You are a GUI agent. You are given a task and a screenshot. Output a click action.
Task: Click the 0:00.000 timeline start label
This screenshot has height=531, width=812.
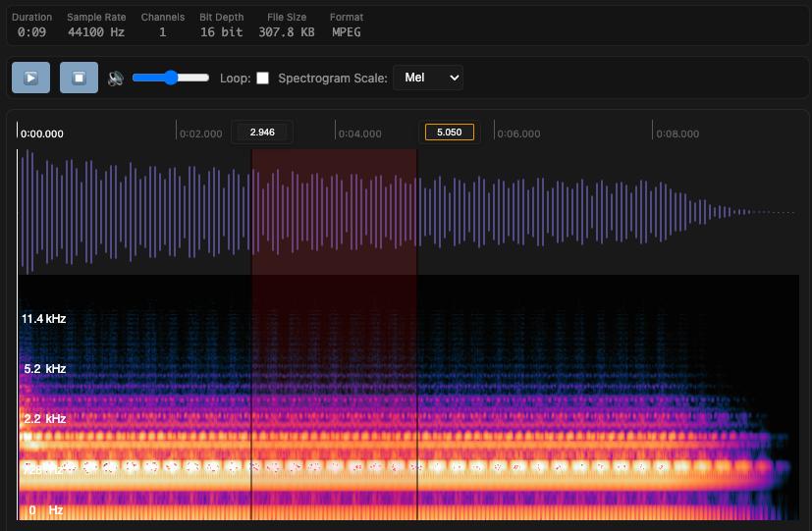[x=42, y=133]
